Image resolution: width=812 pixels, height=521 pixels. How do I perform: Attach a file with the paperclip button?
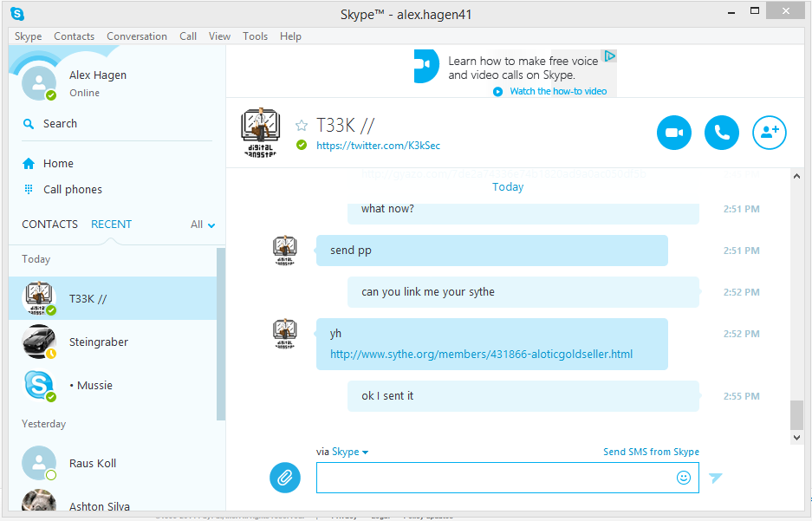point(285,478)
